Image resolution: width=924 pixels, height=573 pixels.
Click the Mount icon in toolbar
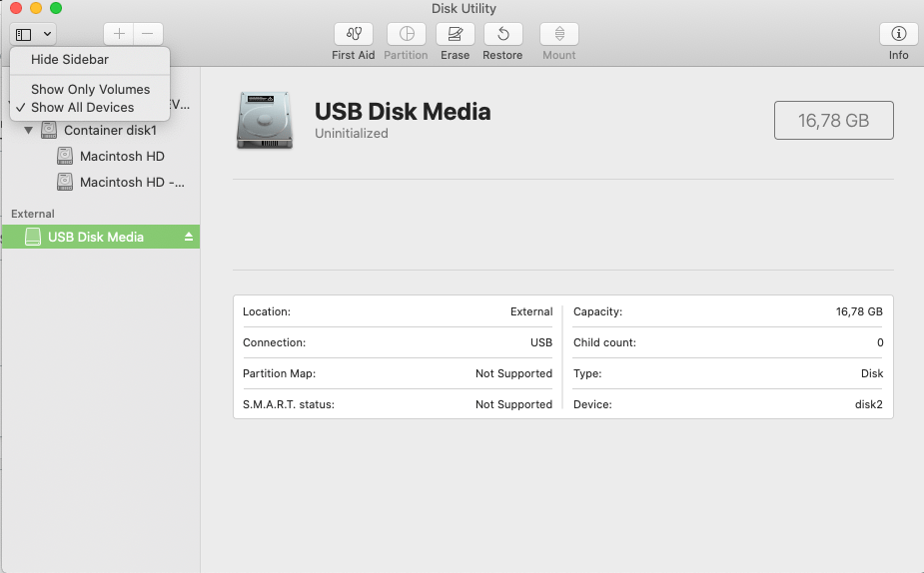tap(559, 34)
